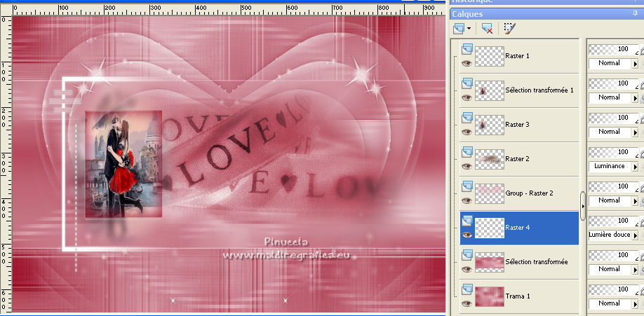
Task: Toggle visibility of Sélection transformée 1 layer
Action: (467, 97)
